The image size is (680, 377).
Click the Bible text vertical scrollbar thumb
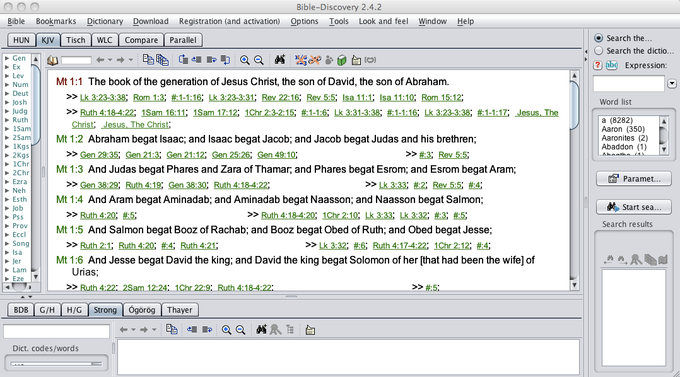coord(574,105)
